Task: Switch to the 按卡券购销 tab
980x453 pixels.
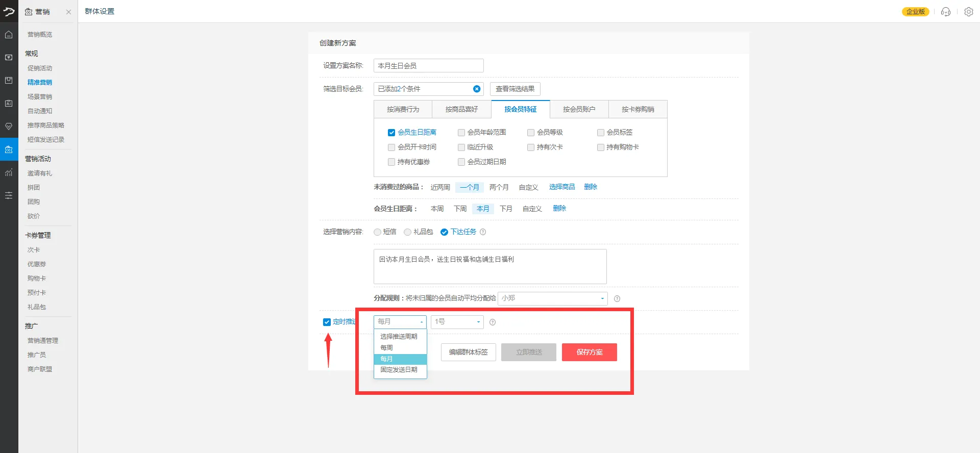Action: (638, 109)
